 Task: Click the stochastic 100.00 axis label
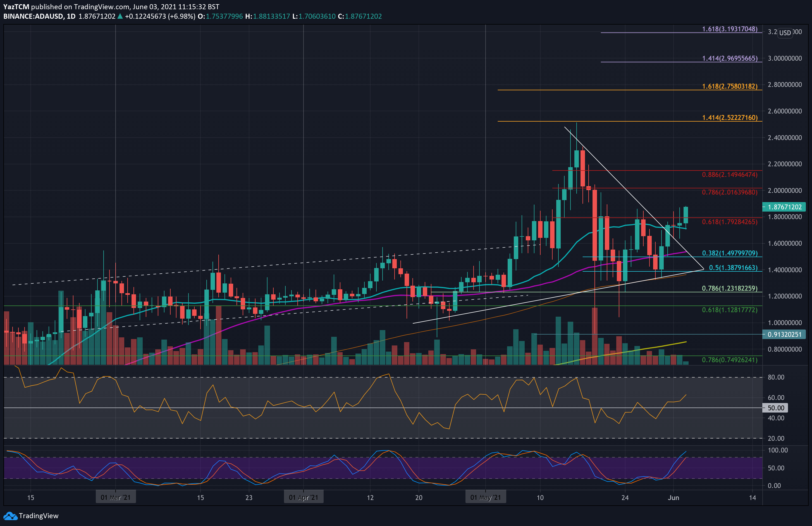(x=778, y=450)
